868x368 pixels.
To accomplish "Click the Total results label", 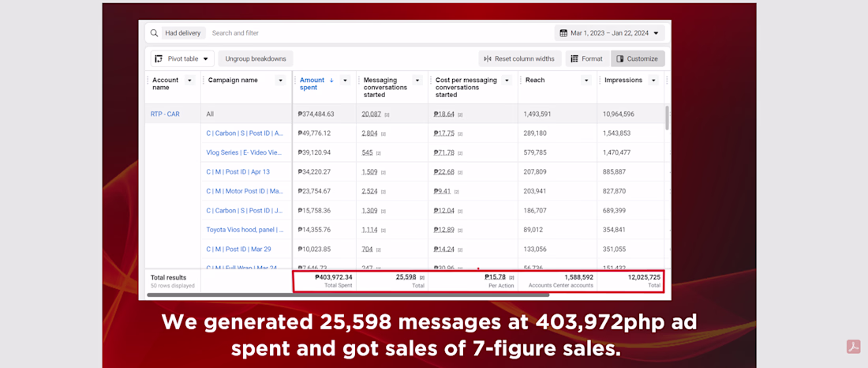I will (x=168, y=278).
